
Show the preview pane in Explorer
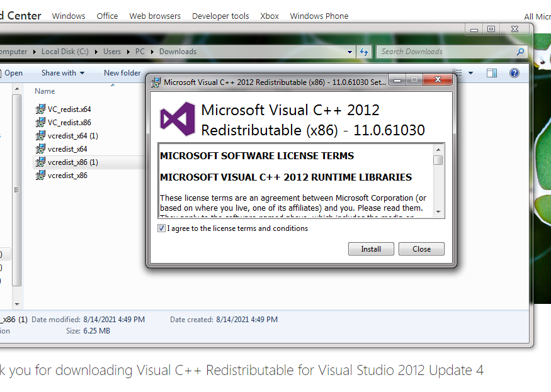(492, 73)
